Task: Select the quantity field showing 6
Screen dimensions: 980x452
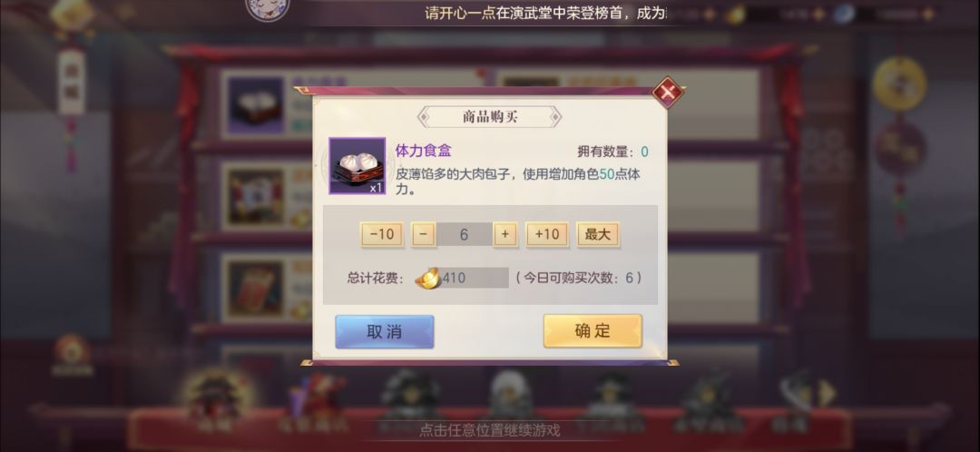Action: point(465,234)
